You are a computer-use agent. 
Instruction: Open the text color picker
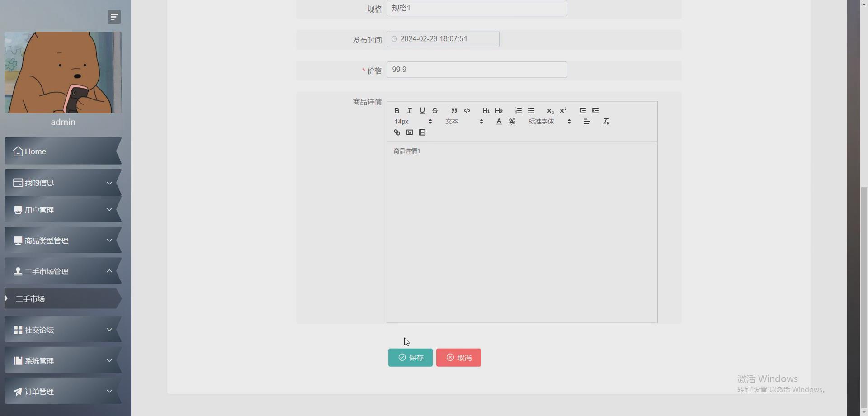pos(499,121)
